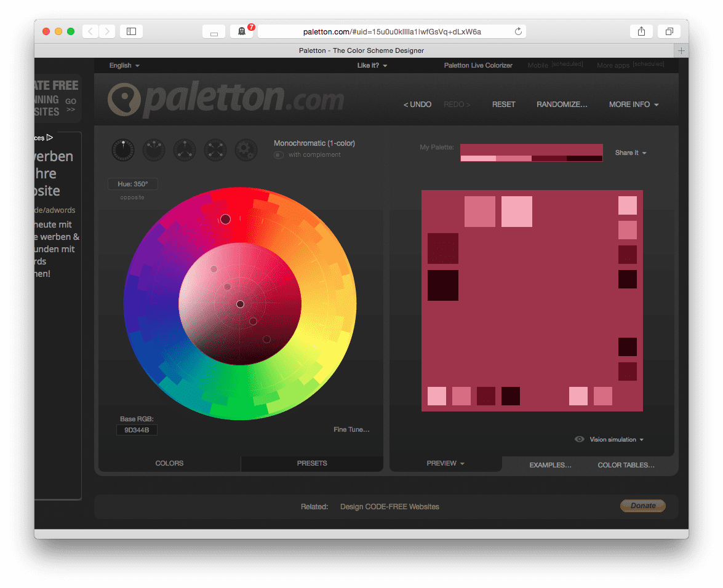The image size is (723, 588).
Task: Expand the 'Share it' dropdown
Action: pyautogui.click(x=631, y=153)
